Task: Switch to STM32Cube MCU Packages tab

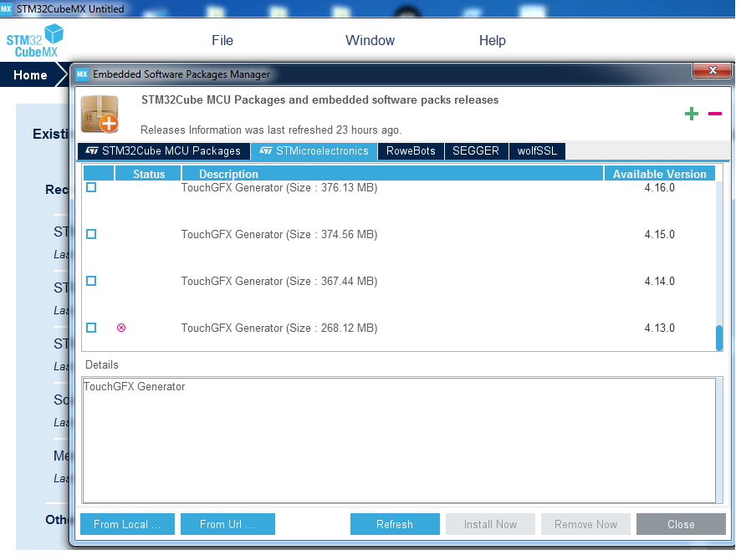Action: point(164,151)
